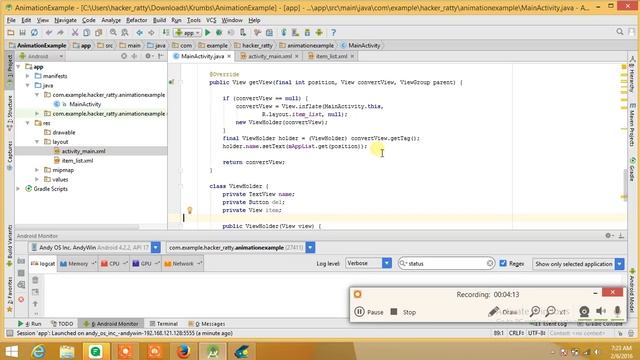Click the Copy toolbar icon
Viewport: 640px width, 360px height.
point(87,32)
